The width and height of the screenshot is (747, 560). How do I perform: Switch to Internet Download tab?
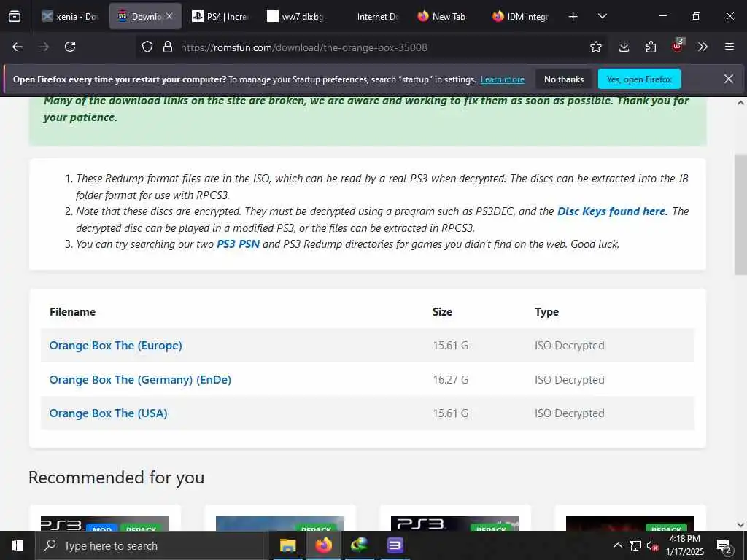click(x=371, y=17)
